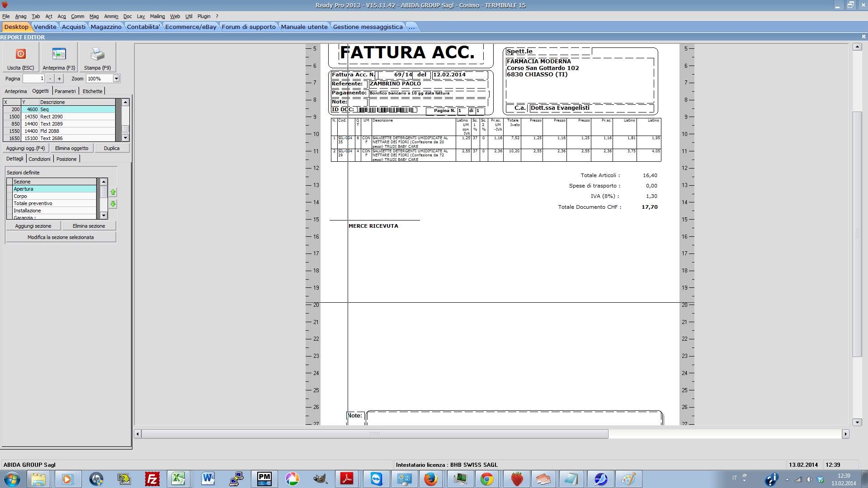Select the Parametri tab
The width and height of the screenshot is (868, 488).
click(65, 91)
